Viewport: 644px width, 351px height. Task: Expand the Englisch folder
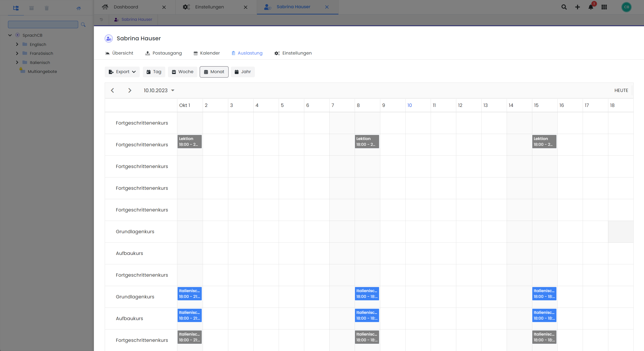pyautogui.click(x=17, y=44)
